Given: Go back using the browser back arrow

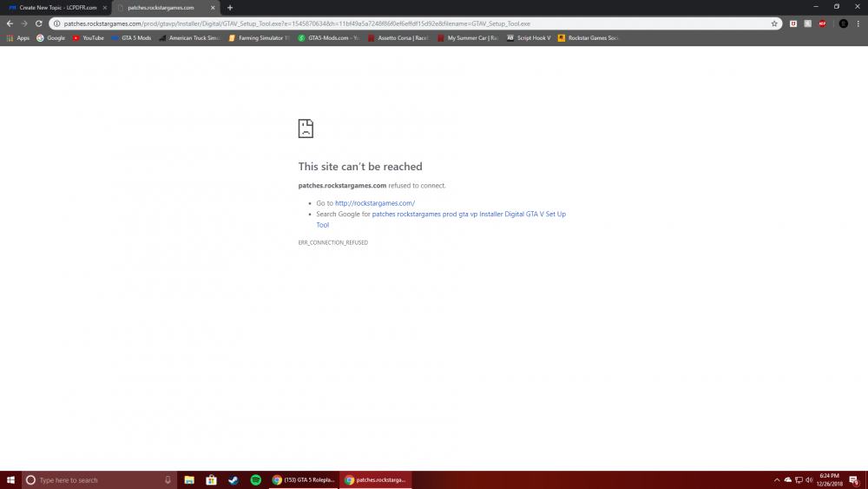Looking at the screenshot, I should tap(10, 23).
